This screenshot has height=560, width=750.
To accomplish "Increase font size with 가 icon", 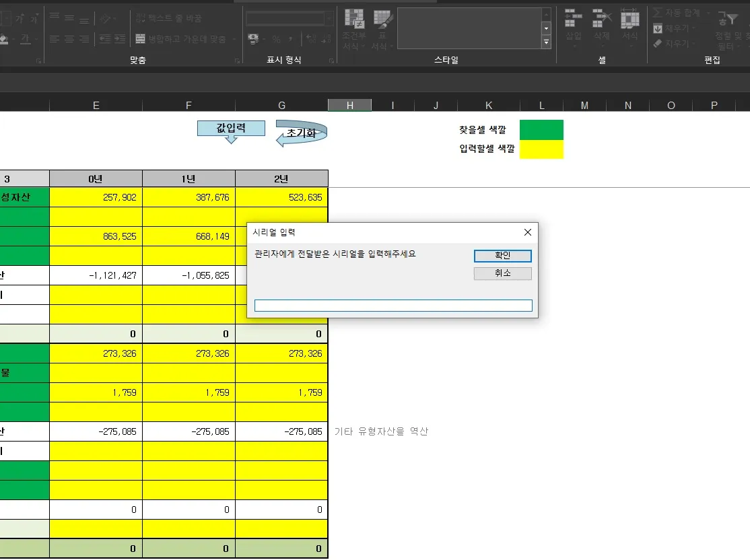I will (x=20, y=18).
